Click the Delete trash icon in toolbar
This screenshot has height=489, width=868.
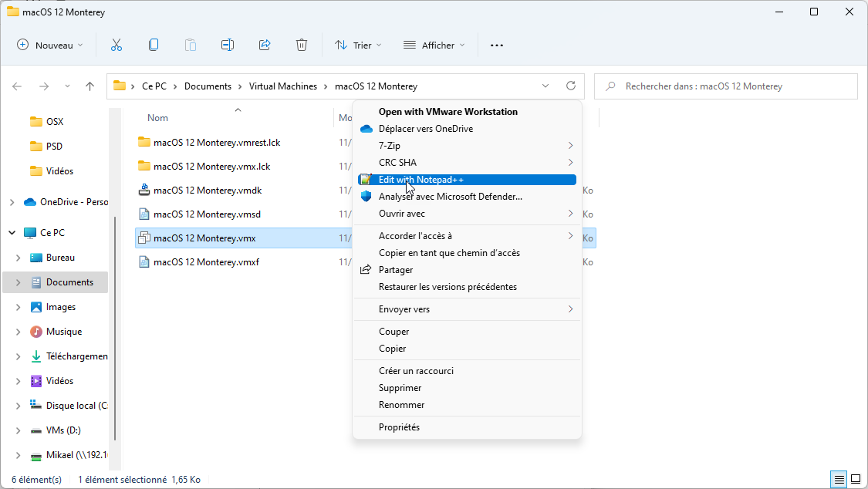click(302, 46)
